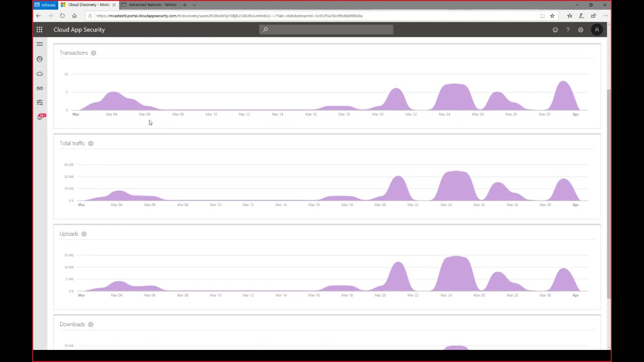Click the Apr label on Uploads axis
The height and width of the screenshot is (362, 644).
[x=576, y=295]
